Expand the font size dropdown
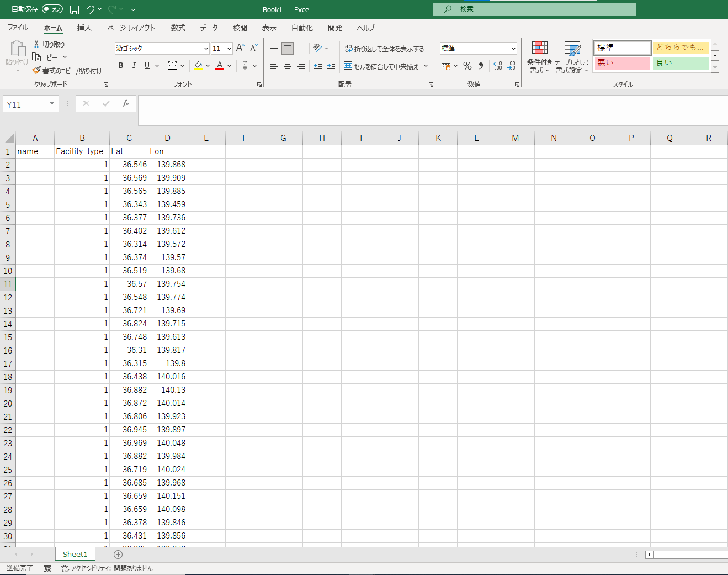The width and height of the screenshot is (728, 575). point(229,49)
